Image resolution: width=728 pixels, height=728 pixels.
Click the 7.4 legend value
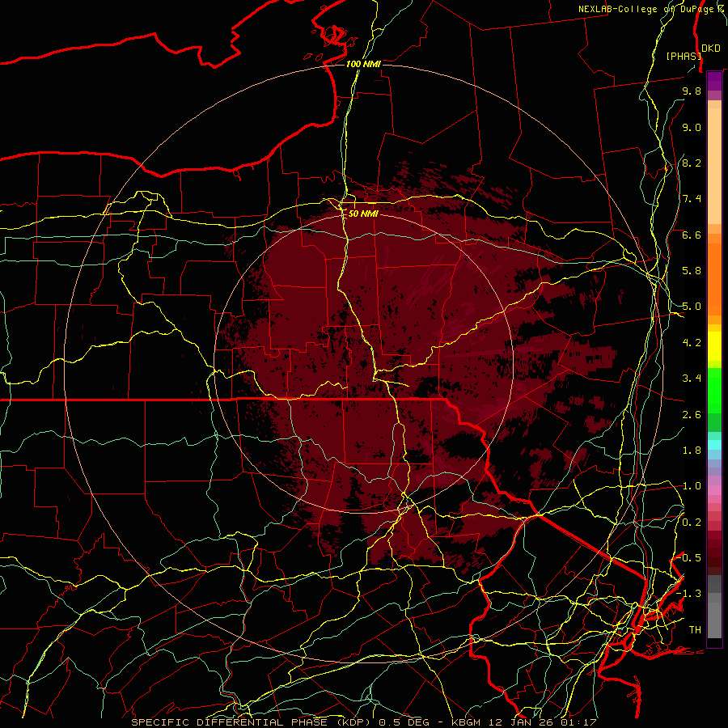click(x=692, y=199)
